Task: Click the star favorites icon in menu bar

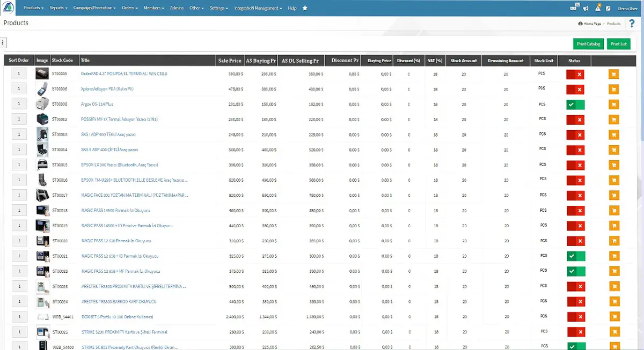Action: click(305, 8)
